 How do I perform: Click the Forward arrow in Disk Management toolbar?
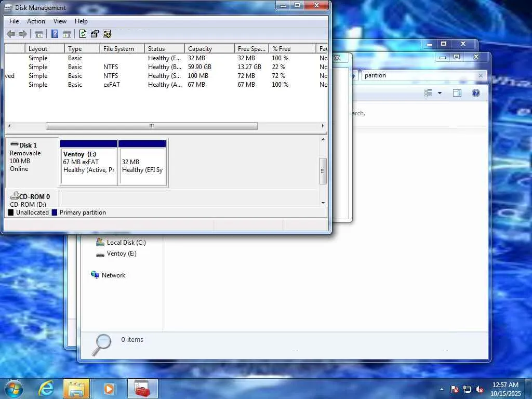[x=23, y=34]
